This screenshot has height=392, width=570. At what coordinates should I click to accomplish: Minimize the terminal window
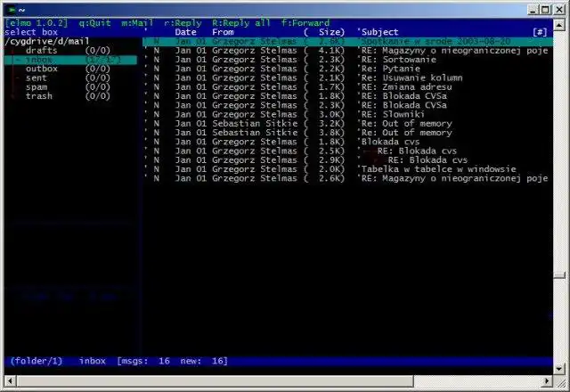(x=533, y=10)
